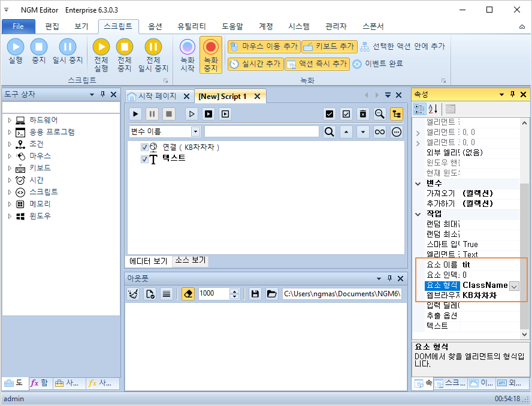Select 윈도우 item in toolbox
The image size is (532, 406).
point(40,216)
